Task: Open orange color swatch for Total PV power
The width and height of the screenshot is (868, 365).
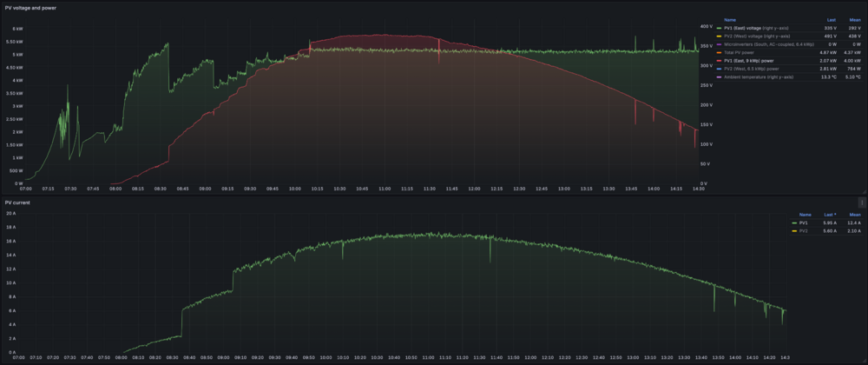Action: point(719,53)
